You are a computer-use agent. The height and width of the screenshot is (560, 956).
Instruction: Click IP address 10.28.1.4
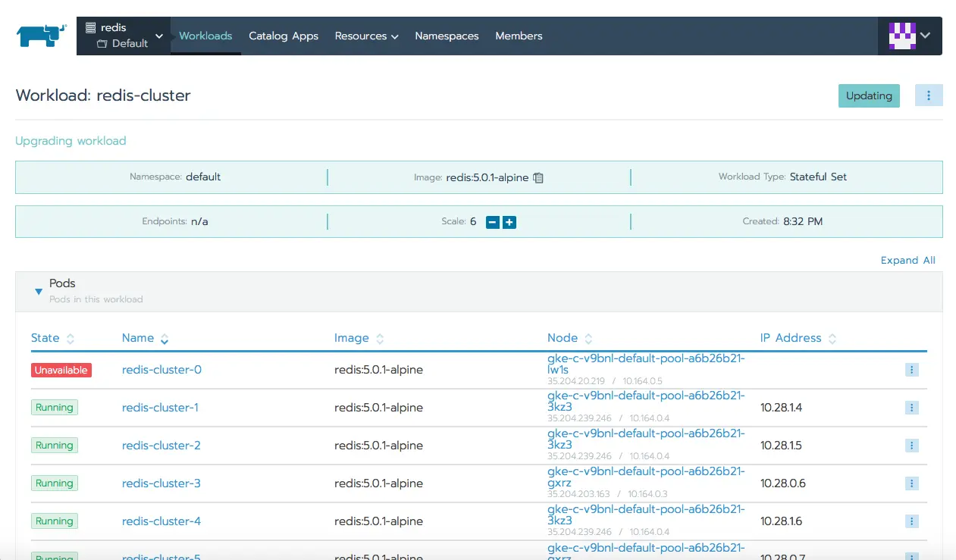pyautogui.click(x=781, y=408)
